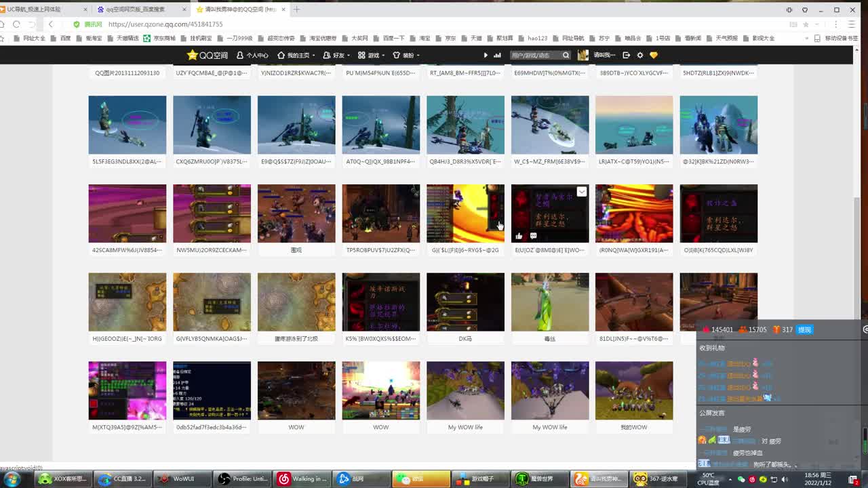Switch to the UC导航 browser tab
The image size is (868, 488).
pos(34,9)
